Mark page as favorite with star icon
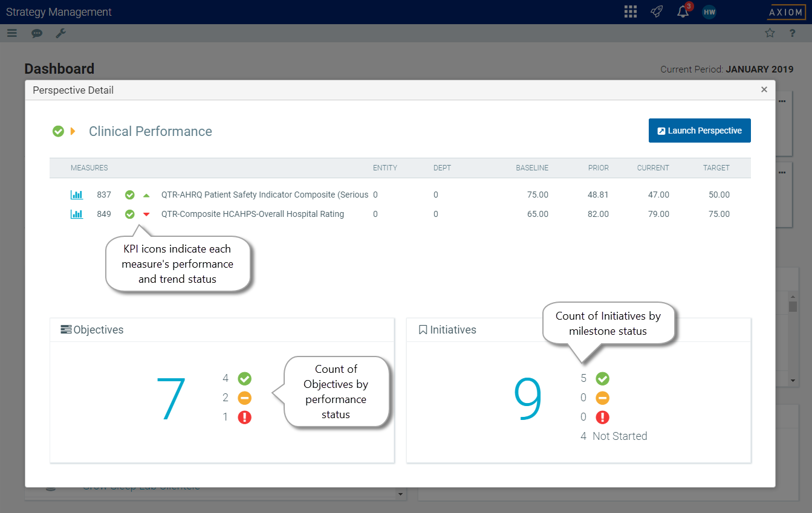 (770, 33)
